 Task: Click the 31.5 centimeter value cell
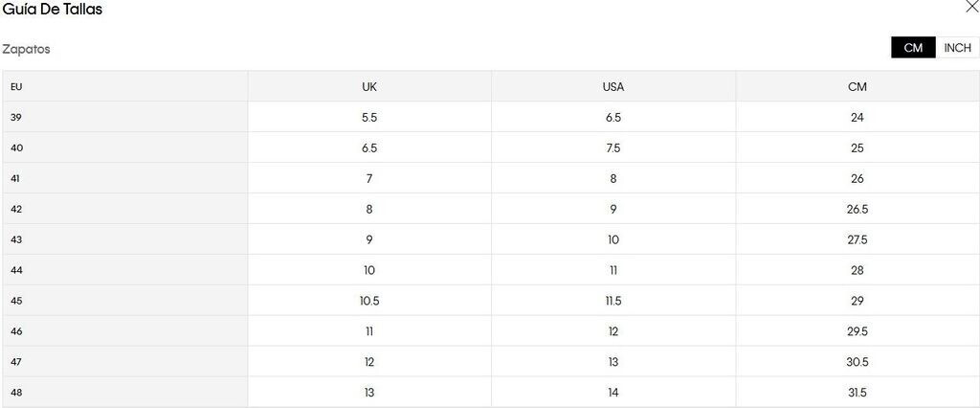tap(857, 393)
